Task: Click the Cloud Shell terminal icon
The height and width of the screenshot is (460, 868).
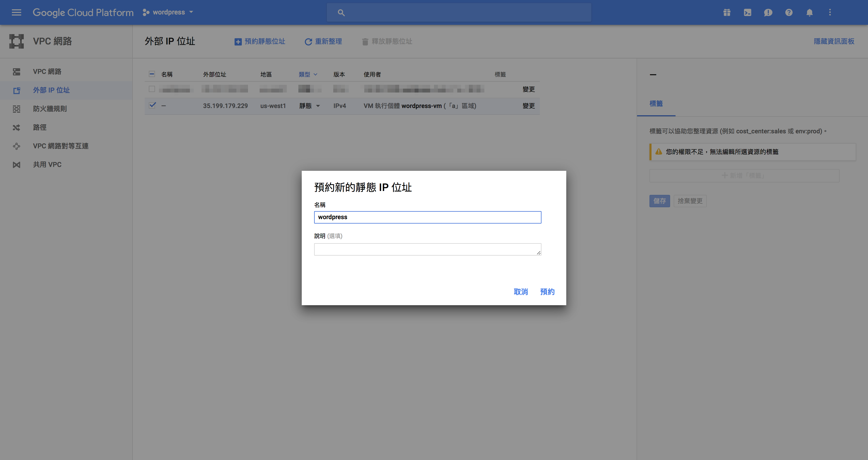Action: coord(747,12)
